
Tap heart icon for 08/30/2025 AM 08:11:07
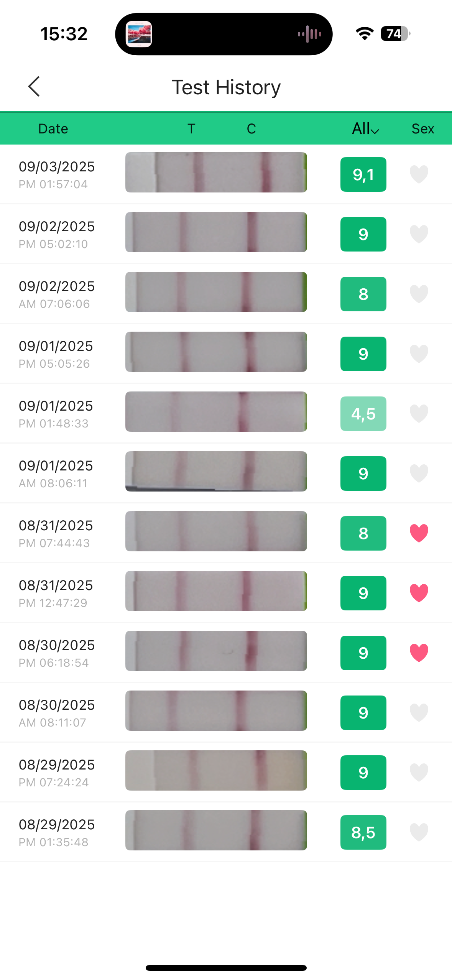419,713
